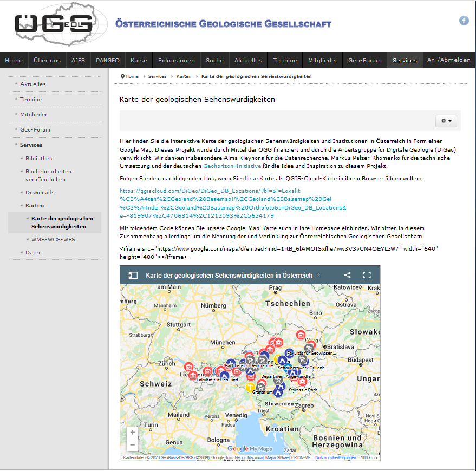
Task: Open the PANGEO menu item
Action: [108, 60]
